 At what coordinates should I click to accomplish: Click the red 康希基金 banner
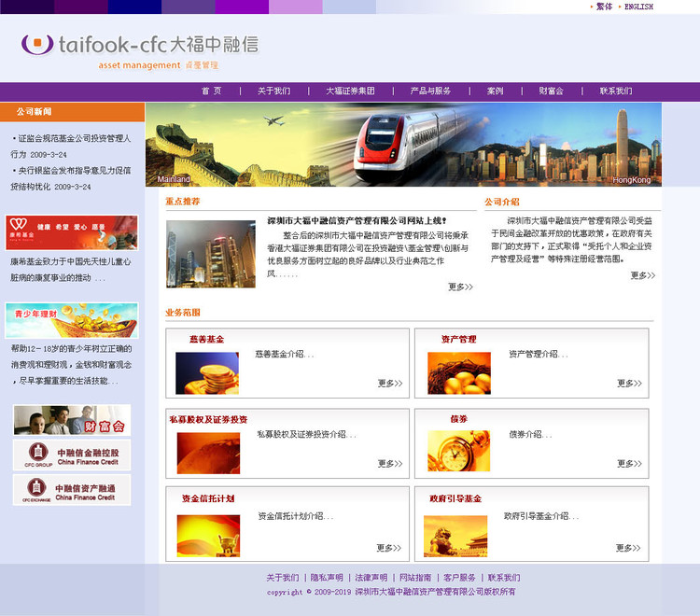(72, 232)
